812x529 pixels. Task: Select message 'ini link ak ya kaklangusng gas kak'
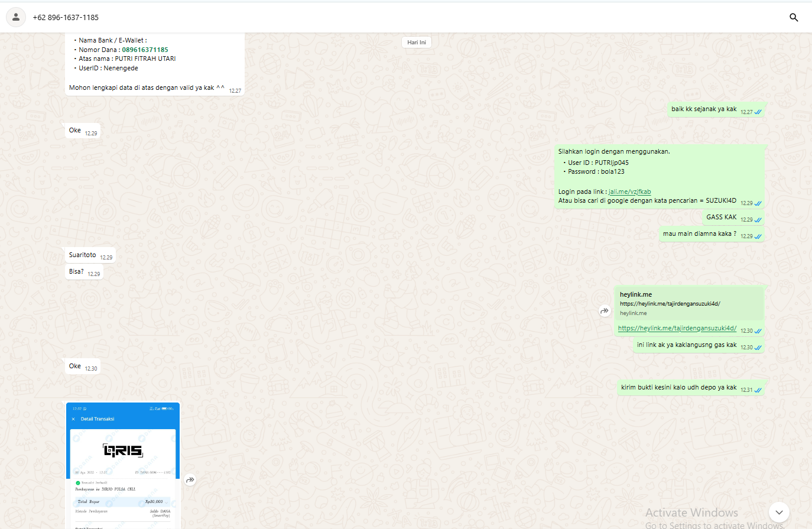point(699,345)
